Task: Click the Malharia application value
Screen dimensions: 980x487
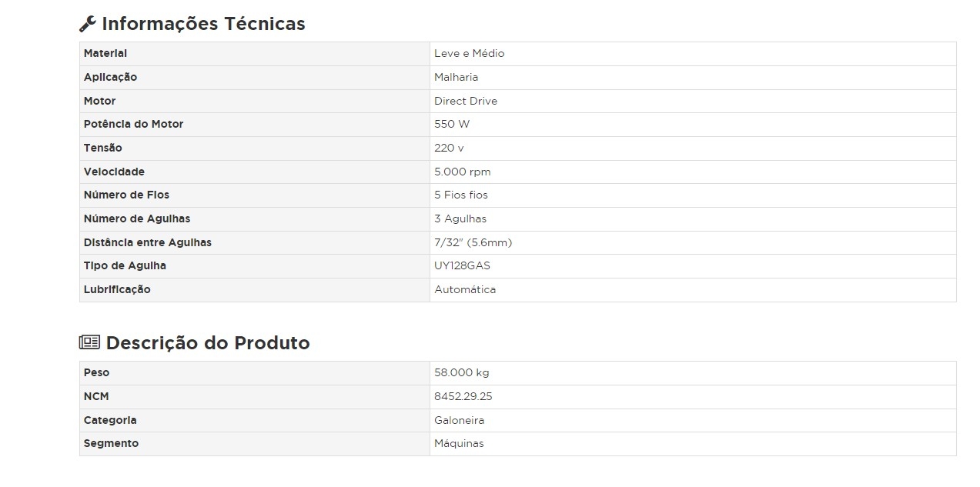Action: click(456, 77)
